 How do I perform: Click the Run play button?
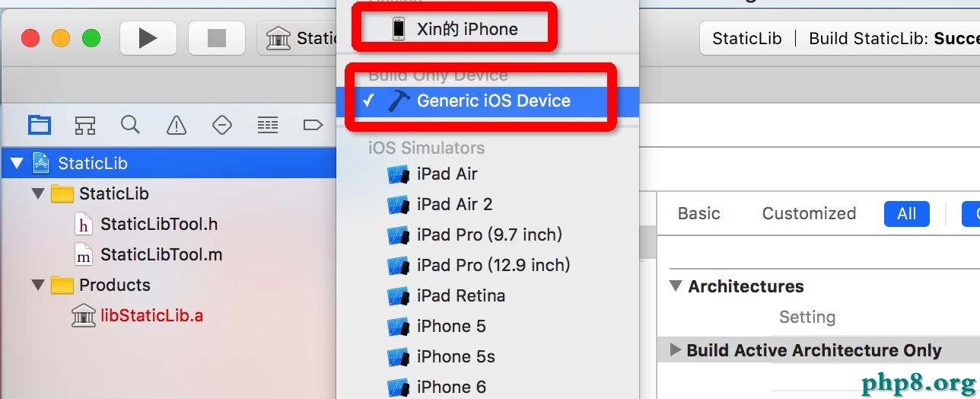148,38
